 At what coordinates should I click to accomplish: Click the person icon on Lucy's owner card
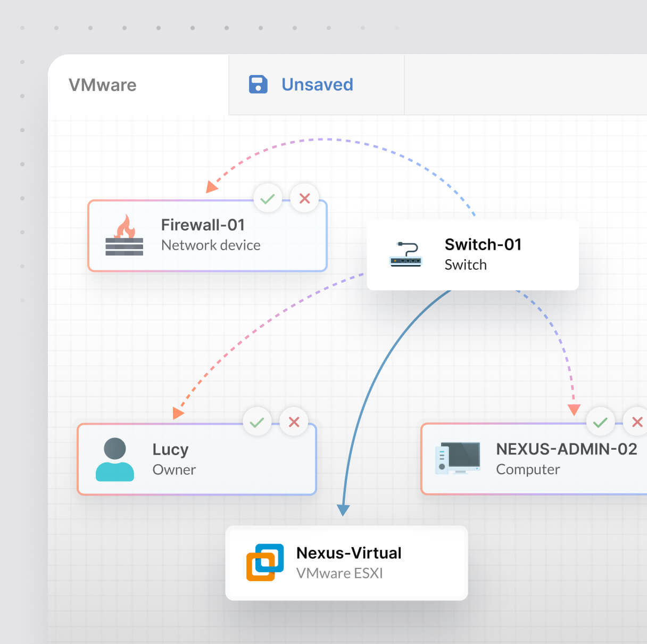click(x=115, y=459)
